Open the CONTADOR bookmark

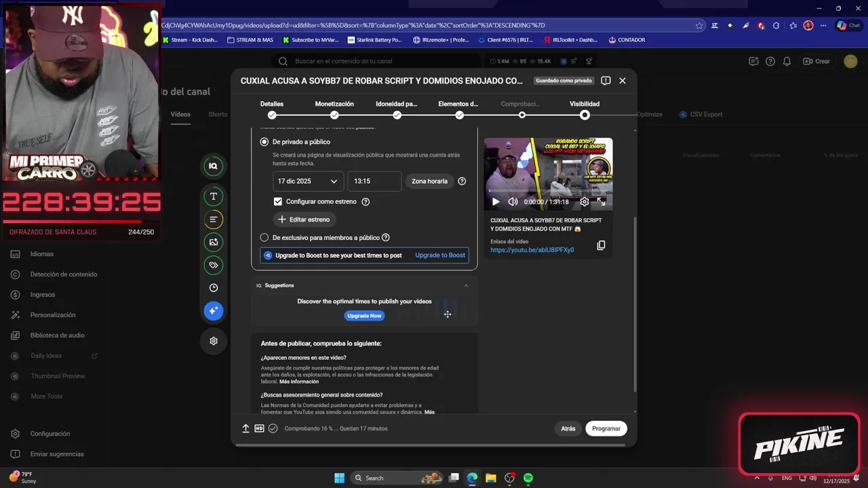pyautogui.click(x=627, y=40)
